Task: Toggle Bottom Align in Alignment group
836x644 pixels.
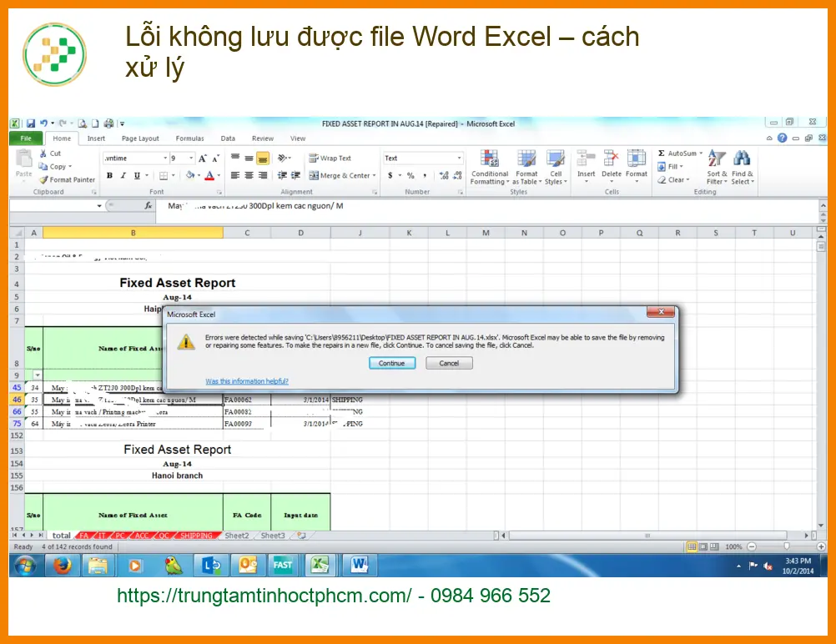Action: pos(263,158)
